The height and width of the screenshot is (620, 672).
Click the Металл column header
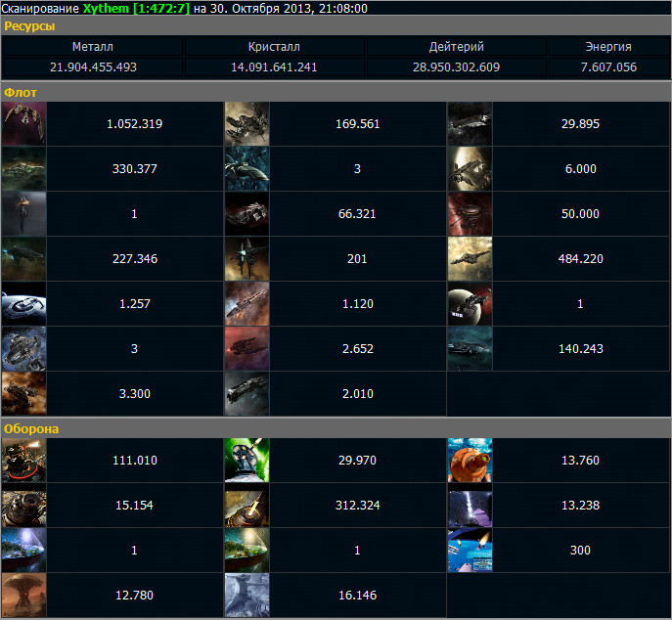point(93,47)
